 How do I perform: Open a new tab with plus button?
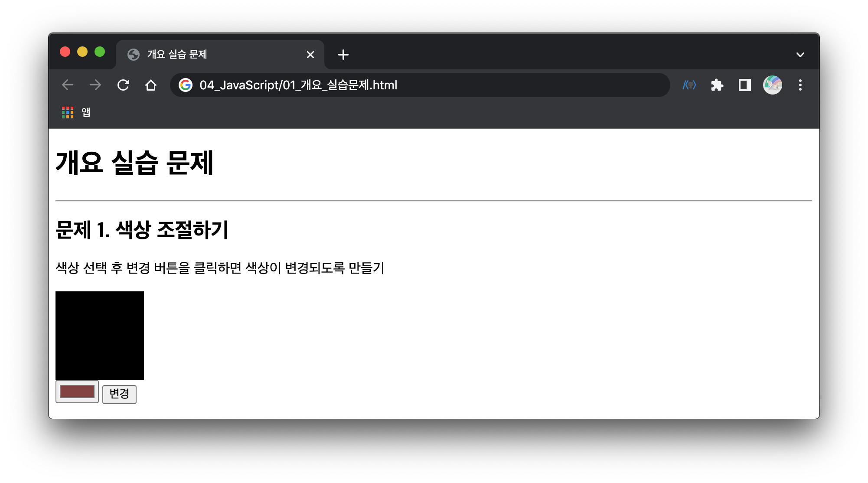343,55
